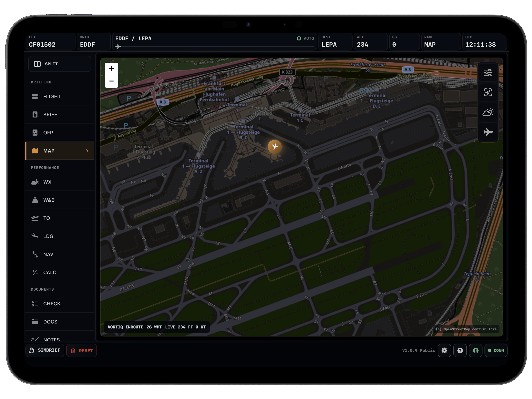
Task: Open the CALC calculator page
Action: tap(60, 272)
